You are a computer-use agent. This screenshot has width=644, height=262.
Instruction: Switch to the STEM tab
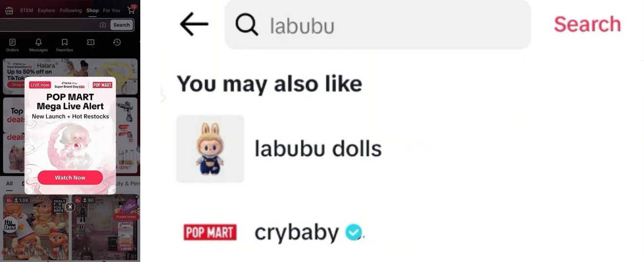pos(26,10)
